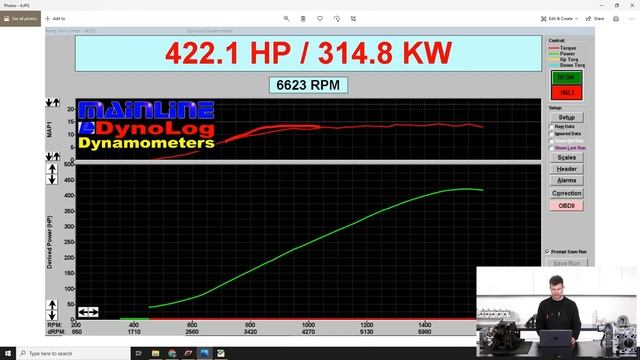Toggle the Raw Data checkbox
Screen dimensions: 640x360
coord(551,127)
